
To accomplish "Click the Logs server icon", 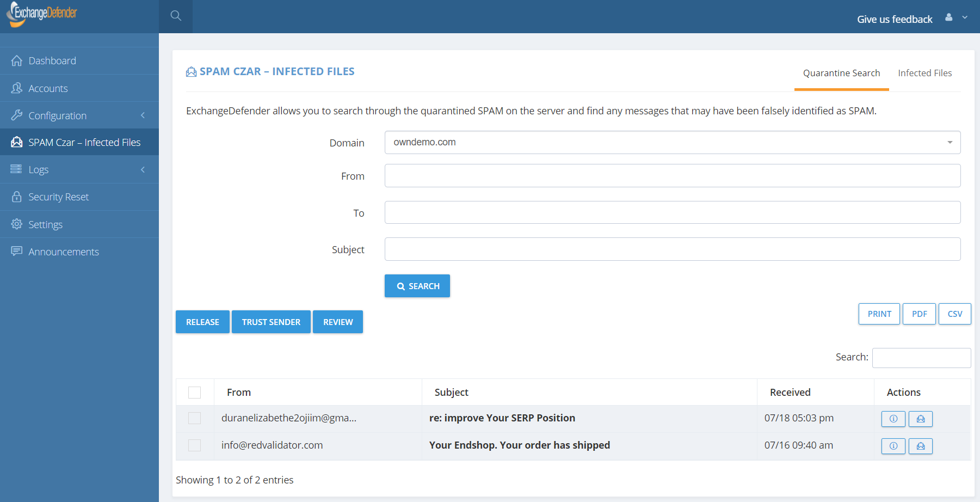I will (x=17, y=169).
